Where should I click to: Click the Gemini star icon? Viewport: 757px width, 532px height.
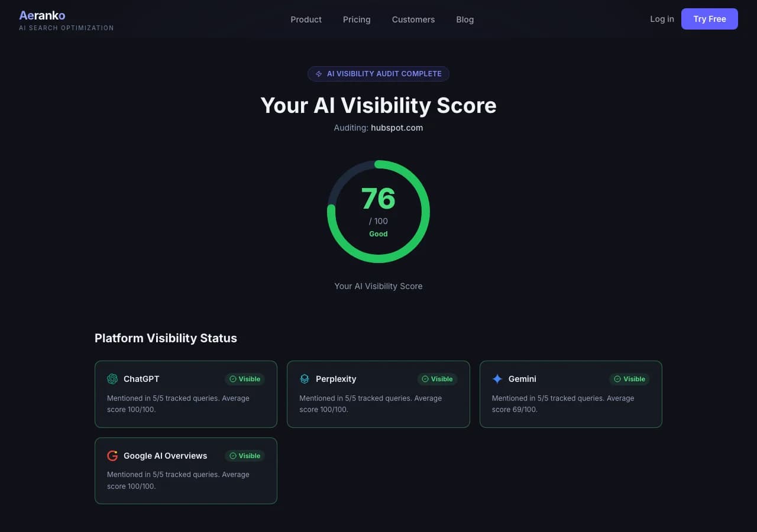[x=497, y=379]
